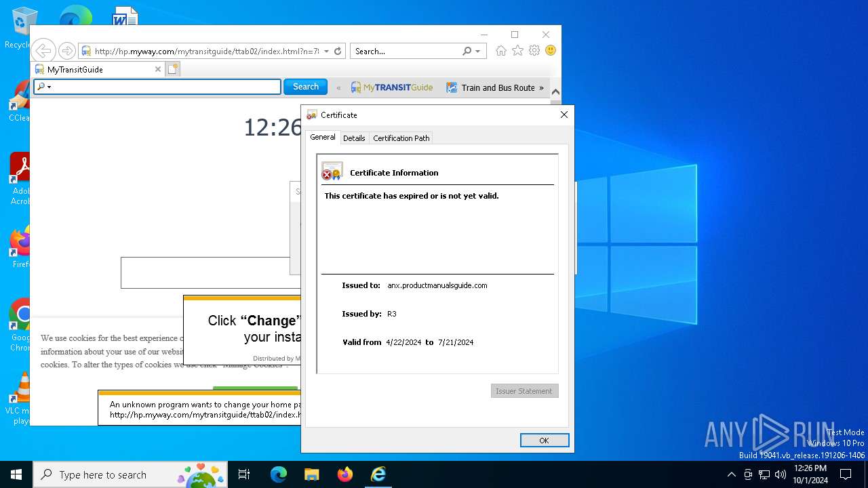Open the Google Chrome desktop shortcut
This screenshot has height=488, width=868.
click(x=20, y=325)
